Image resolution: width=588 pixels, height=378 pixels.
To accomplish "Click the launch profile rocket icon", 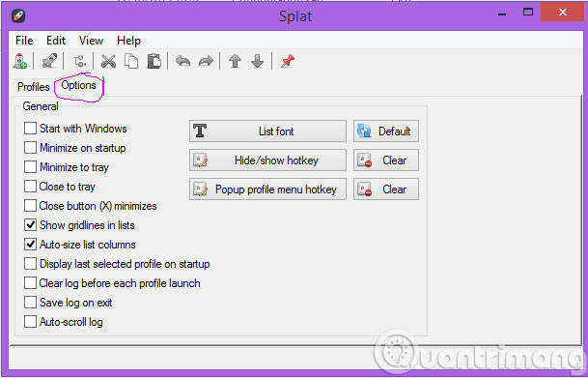I will [49, 61].
